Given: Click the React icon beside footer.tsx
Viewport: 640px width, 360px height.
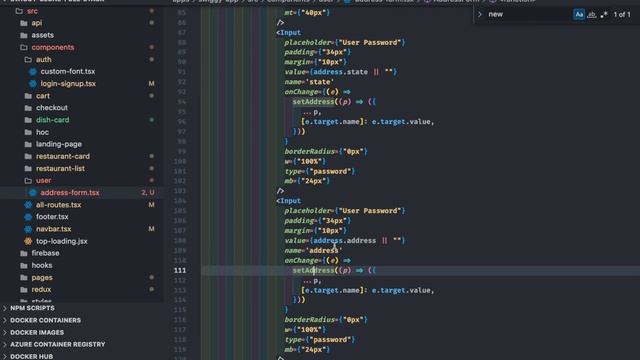Looking at the screenshot, I should tap(28, 217).
